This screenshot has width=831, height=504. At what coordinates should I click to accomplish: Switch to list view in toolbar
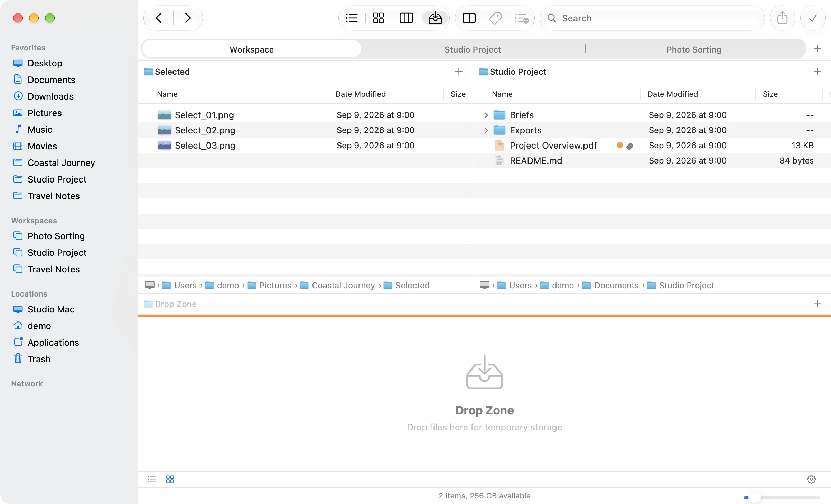(x=352, y=18)
